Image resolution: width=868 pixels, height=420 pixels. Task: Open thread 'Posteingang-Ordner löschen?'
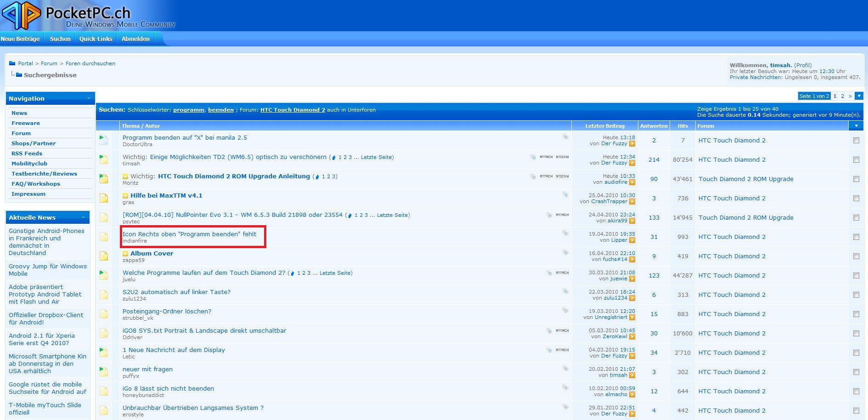167,311
